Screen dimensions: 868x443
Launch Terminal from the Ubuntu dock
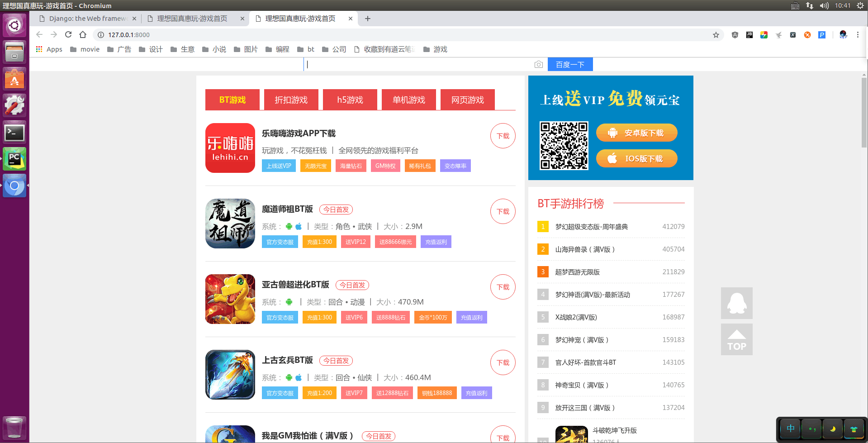coord(14,133)
